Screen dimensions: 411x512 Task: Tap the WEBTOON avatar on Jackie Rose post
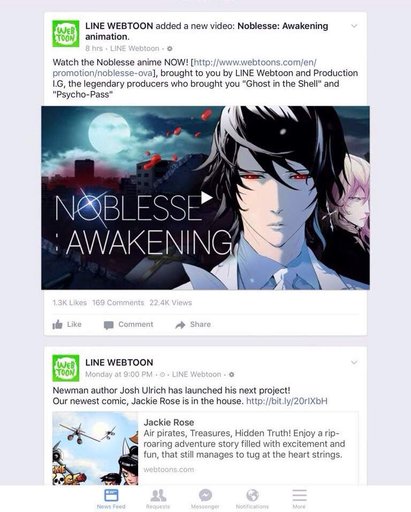[x=66, y=368]
